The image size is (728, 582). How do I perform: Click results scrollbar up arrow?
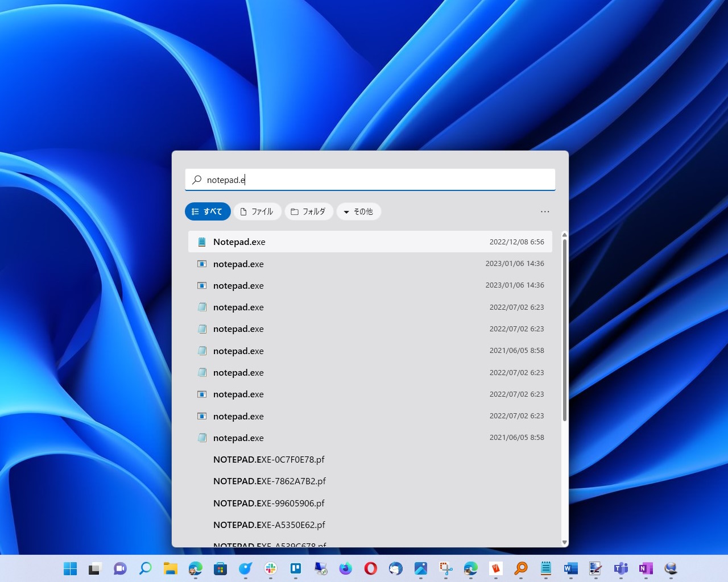(x=564, y=235)
